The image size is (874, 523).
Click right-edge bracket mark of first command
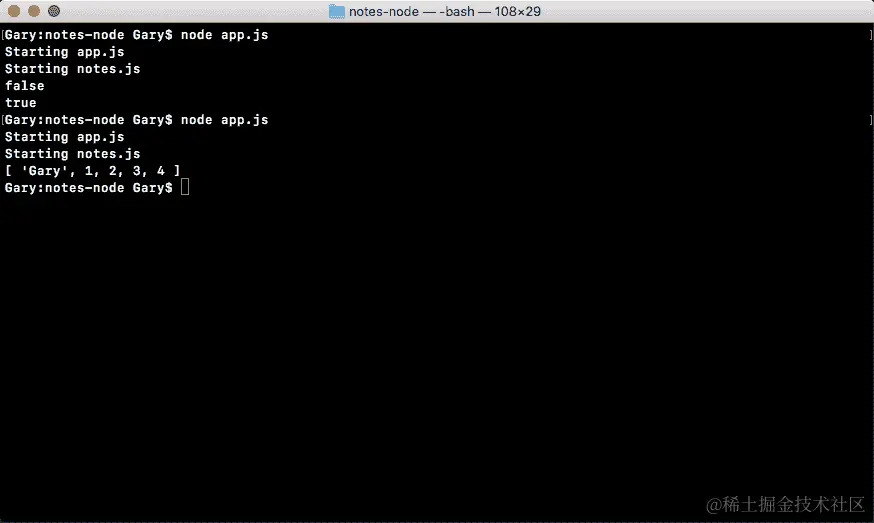point(871,35)
